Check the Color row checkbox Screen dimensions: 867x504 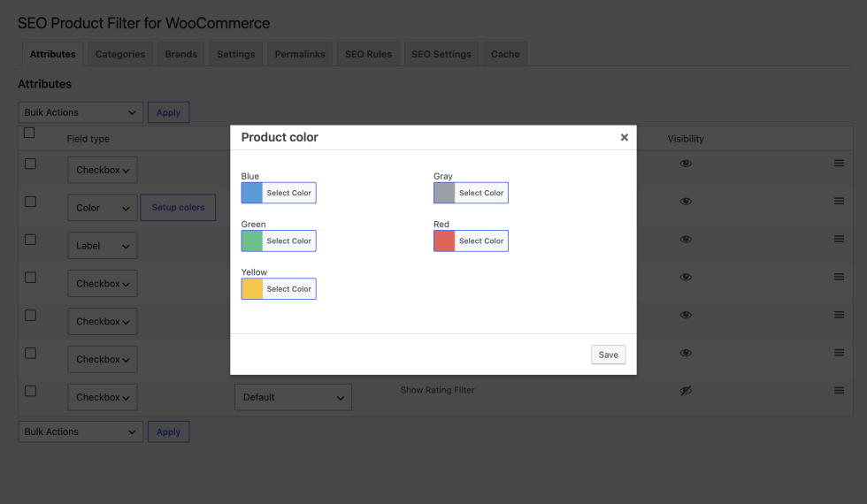(30, 202)
